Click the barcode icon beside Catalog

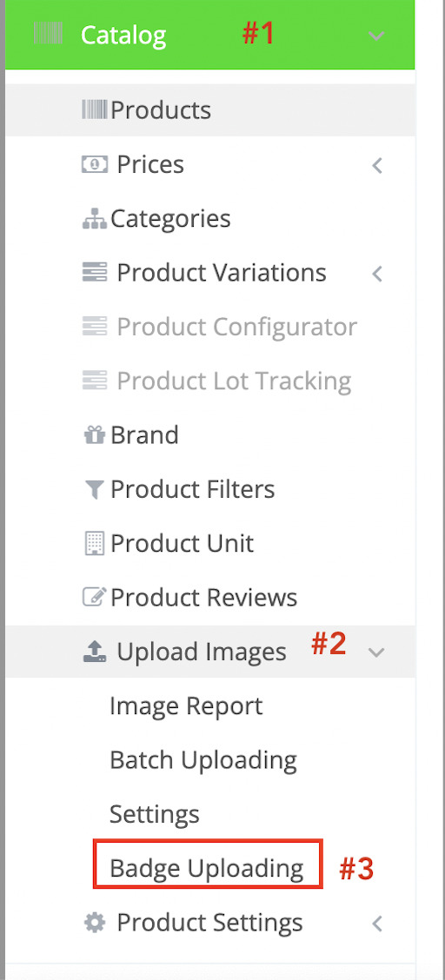point(48,35)
